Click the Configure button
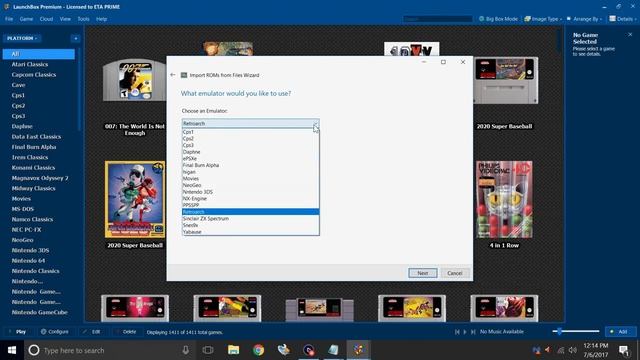Viewport: 640px width, 360px height. [55, 332]
